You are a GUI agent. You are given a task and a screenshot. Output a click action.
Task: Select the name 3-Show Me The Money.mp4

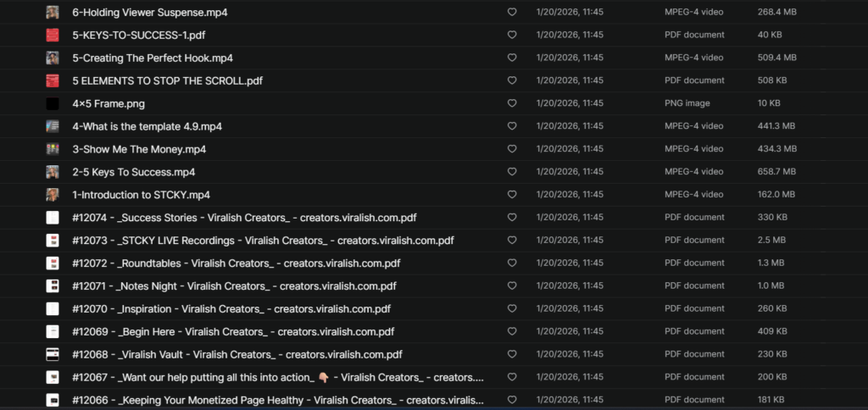pyautogui.click(x=139, y=149)
